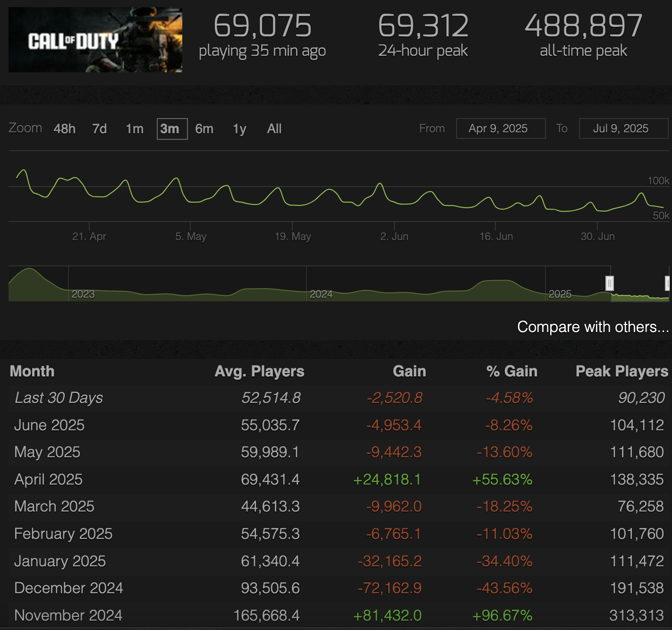This screenshot has height=630, width=672.
Task: Click the 69,312 24-hour peak value
Action: pos(423,26)
